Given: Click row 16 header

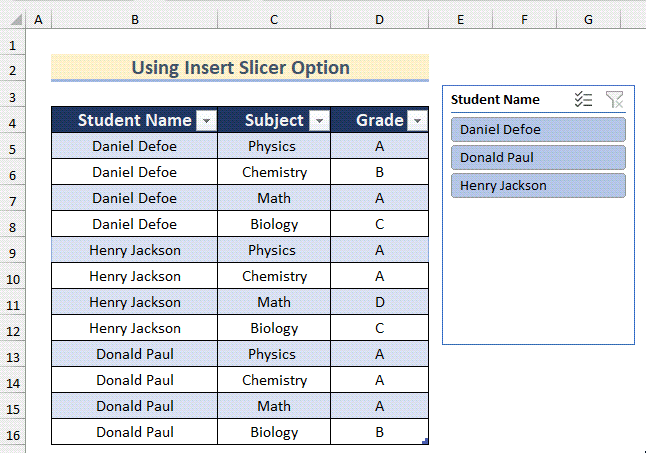Looking at the screenshot, I should [x=13, y=433].
